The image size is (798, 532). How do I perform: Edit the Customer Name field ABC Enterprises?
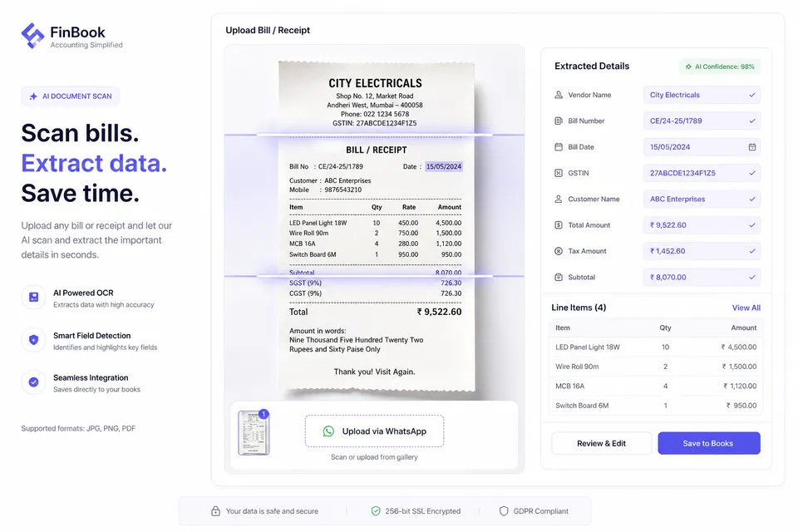(702, 199)
